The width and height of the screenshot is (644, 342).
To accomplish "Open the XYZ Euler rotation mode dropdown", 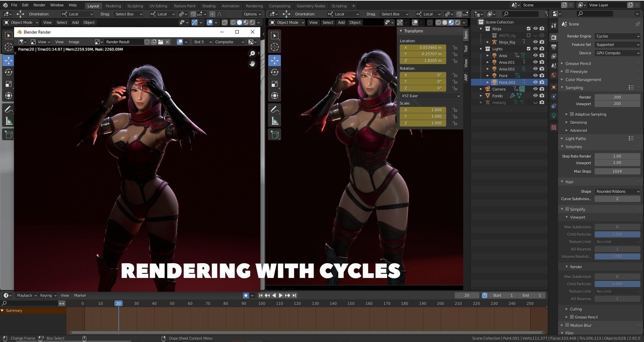I will (430, 96).
